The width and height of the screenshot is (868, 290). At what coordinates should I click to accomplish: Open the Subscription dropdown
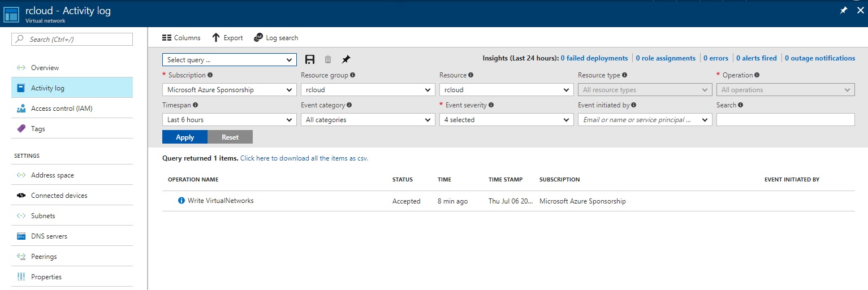[x=229, y=90]
